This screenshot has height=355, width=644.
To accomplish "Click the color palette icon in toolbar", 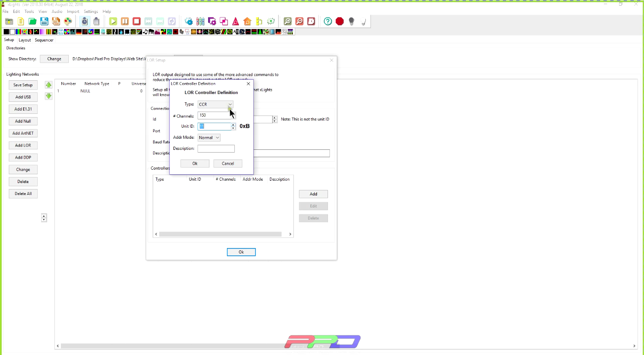I will pos(68,21).
